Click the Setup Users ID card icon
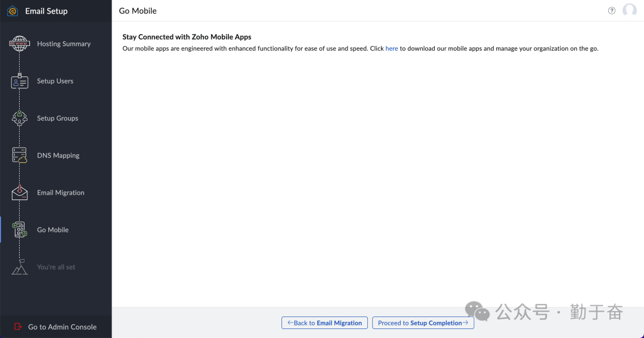Image resolution: width=644 pixels, height=338 pixels. (20, 81)
